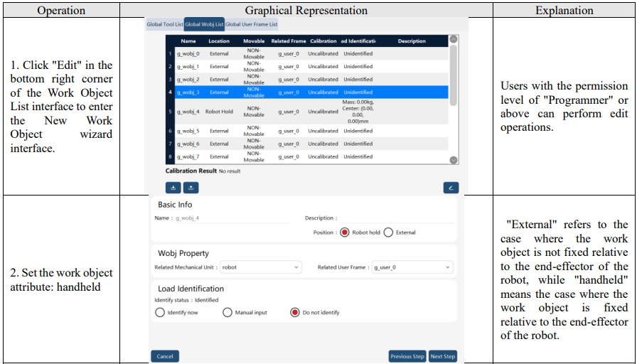Click the Cancel button
The width and height of the screenshot is (637, 364).
pyautogui.click(x=165, y=356)
